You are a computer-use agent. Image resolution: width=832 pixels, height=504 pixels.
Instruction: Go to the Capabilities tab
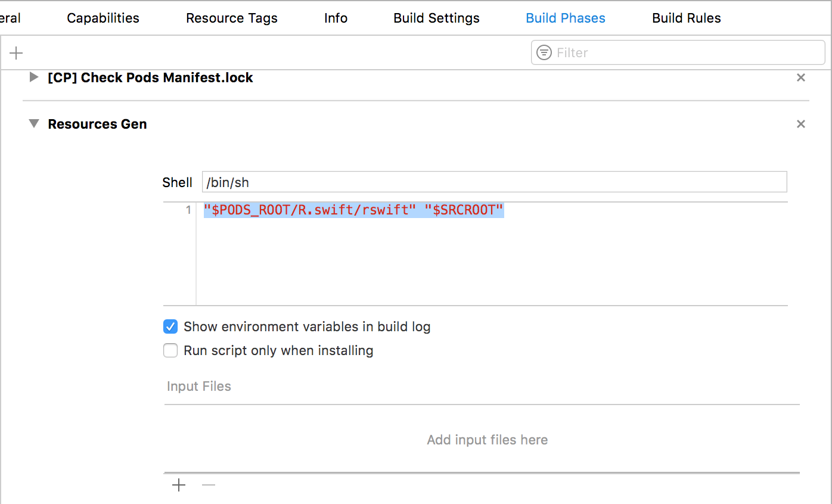click(x=103, y=18)
